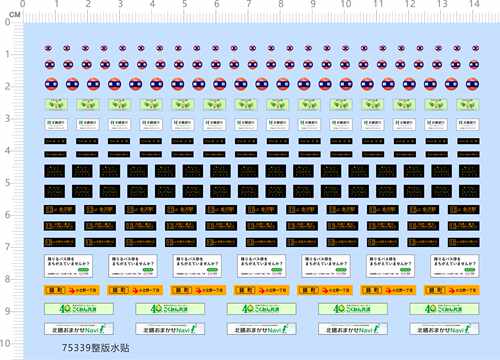Select the number 4 on the top ruler
The height and width of the screenshot is (360, 500).
tap(152, 4)
